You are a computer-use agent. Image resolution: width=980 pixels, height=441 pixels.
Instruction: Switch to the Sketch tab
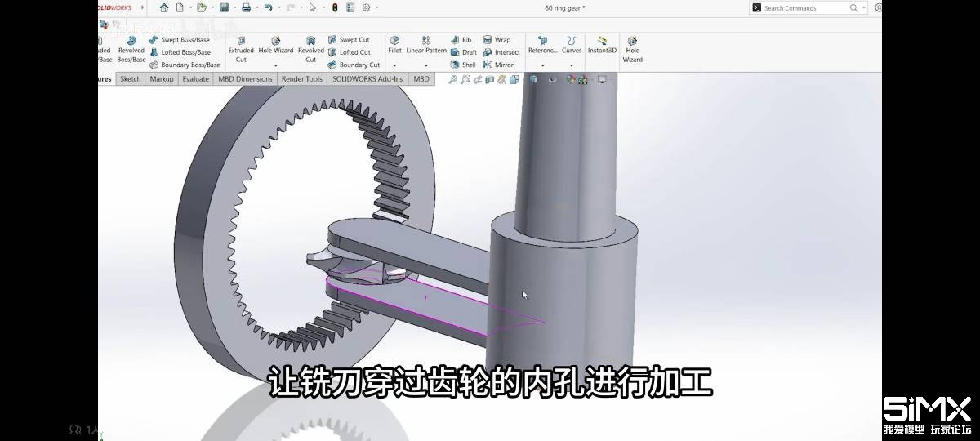[x=130, y=79]
